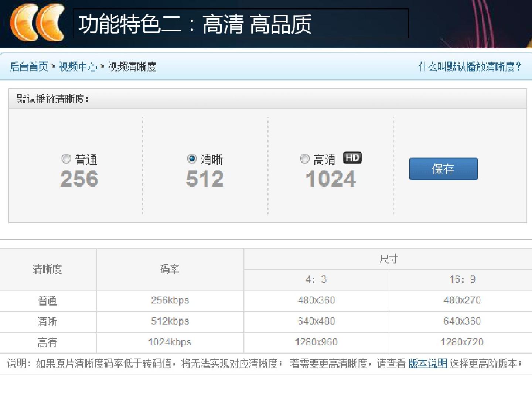Click the 保存 save button
532x399 pixels.
[x=443, y=169]
